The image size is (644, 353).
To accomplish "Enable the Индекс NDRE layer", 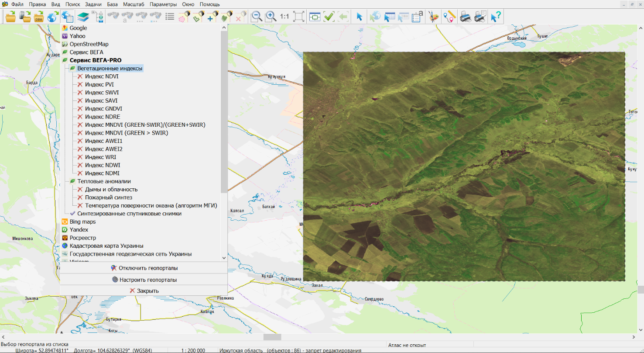I will [x=80, y=117].
